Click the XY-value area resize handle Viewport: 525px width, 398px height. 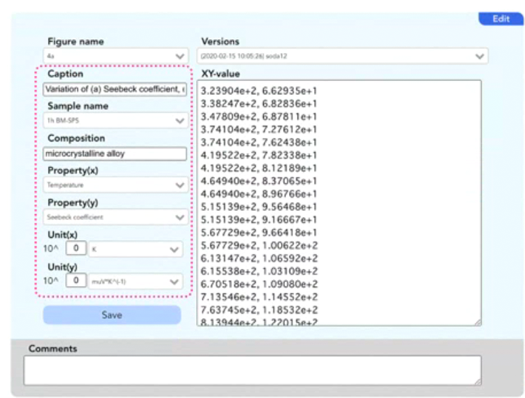click(x=478, y=322)
